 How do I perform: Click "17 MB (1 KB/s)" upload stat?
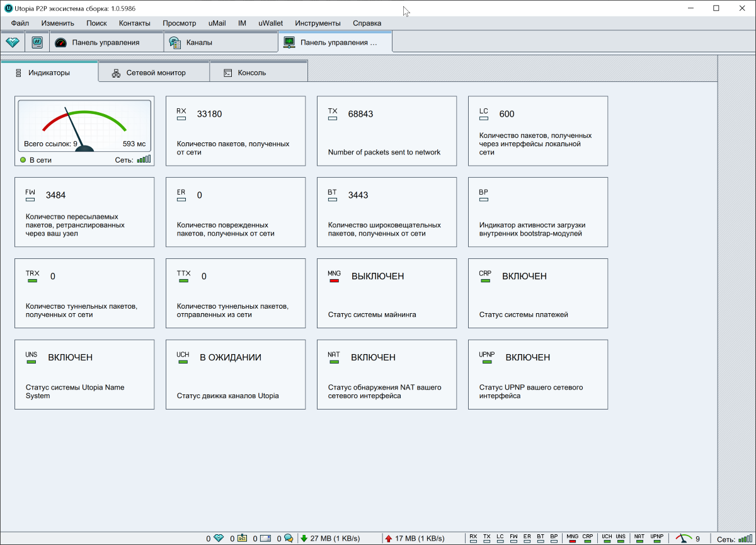pos(420,539)
